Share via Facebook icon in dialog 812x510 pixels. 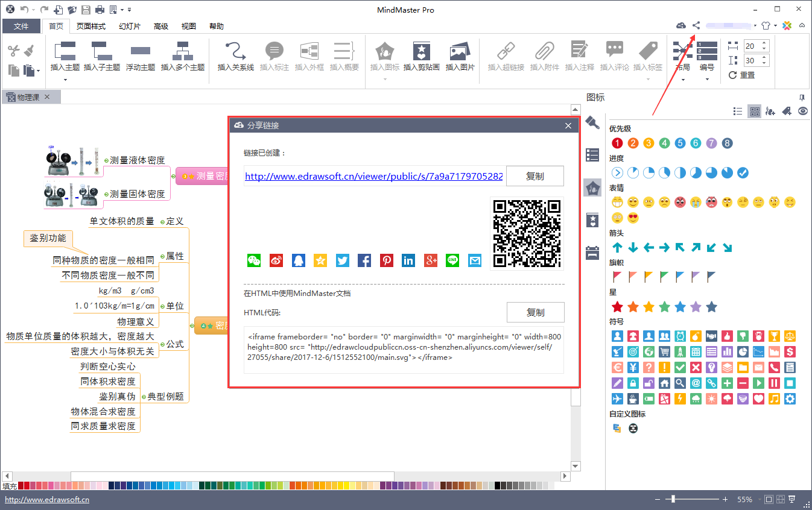(x=364, y=260)
